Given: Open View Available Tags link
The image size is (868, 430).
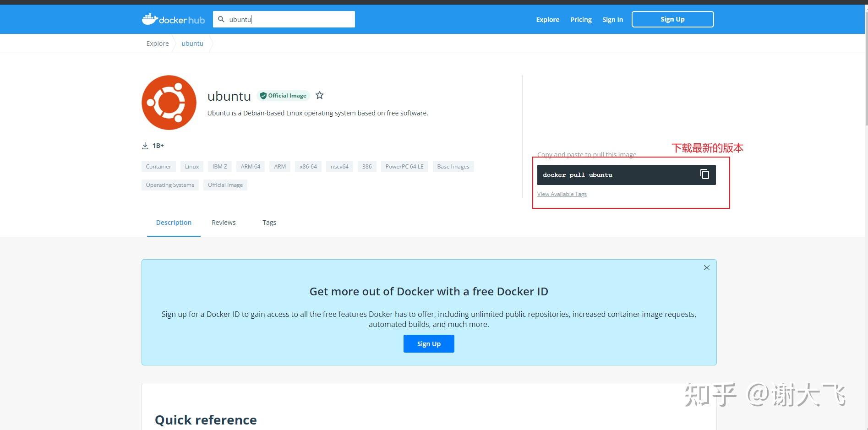Looking at the screenshot, I should coord(562,194).
